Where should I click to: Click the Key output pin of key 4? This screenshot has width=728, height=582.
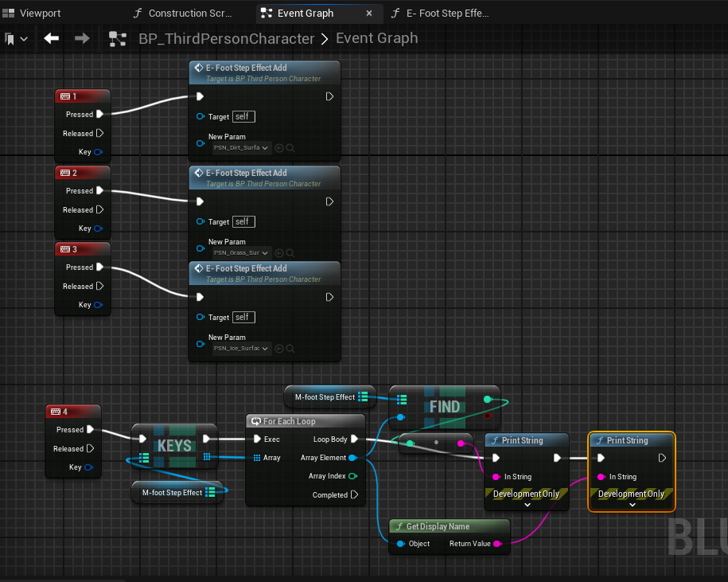88,467
